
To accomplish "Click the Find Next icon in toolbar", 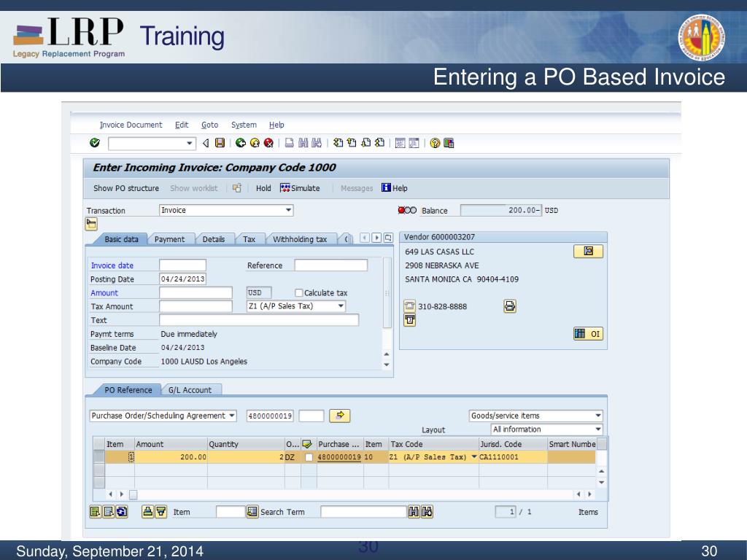I will [317, 143].
